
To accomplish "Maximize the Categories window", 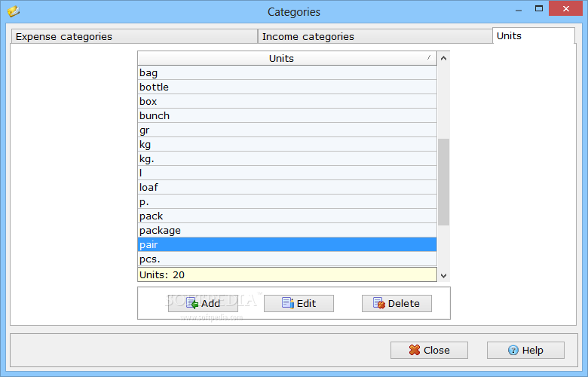I will tap(539, 8).
